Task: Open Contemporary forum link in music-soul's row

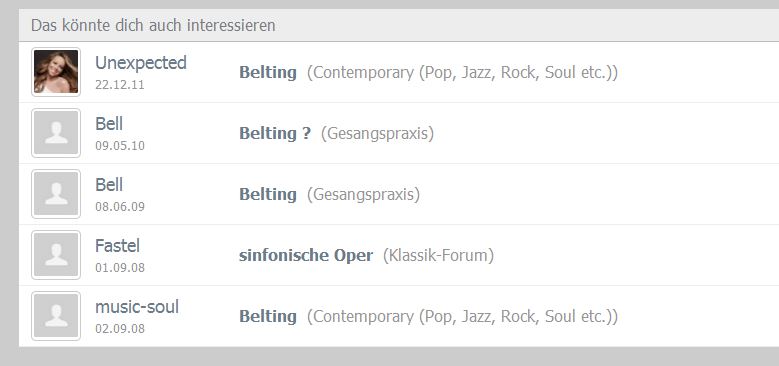Action: (462, 316)
